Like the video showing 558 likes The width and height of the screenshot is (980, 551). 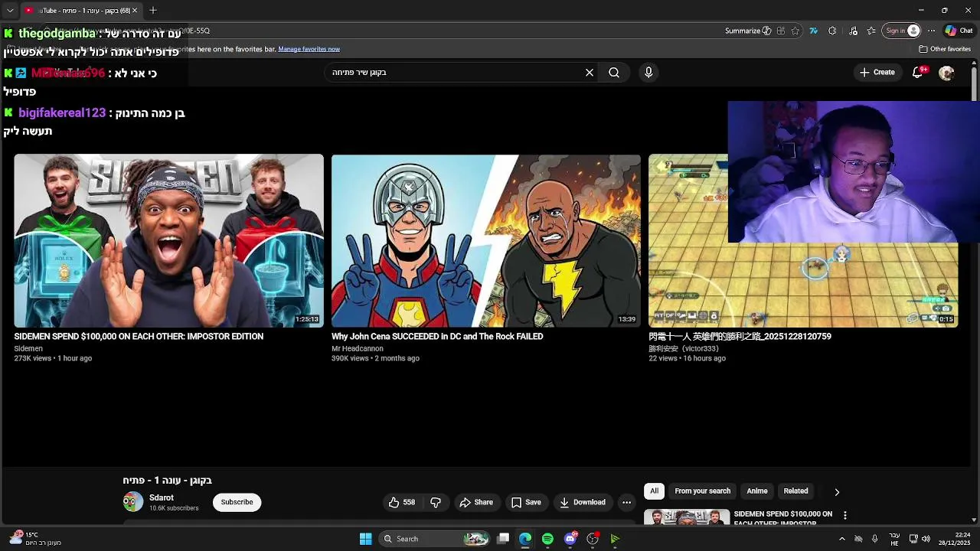pyautogui.click(x=402, y=502)
